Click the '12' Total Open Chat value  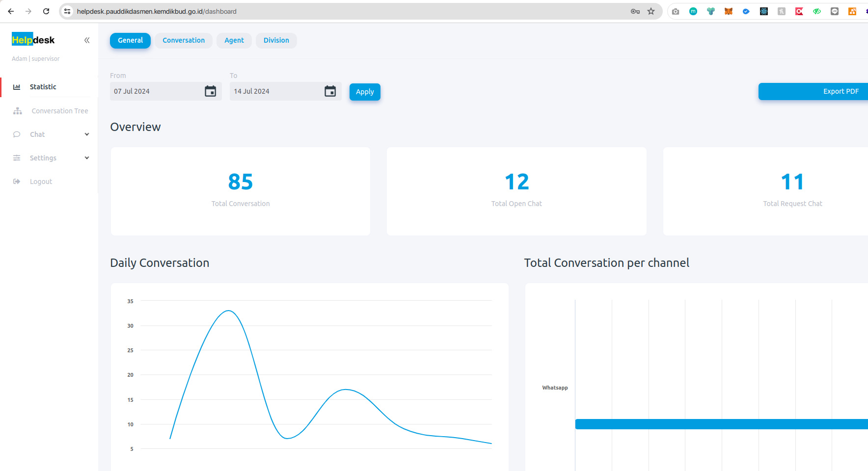coord(517,182)
